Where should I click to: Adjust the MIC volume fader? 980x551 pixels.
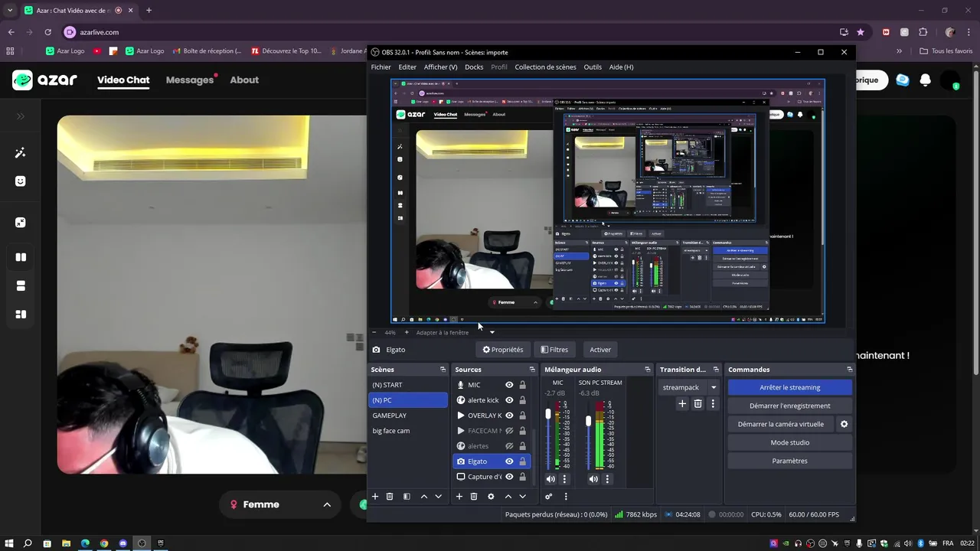[547, 414]
